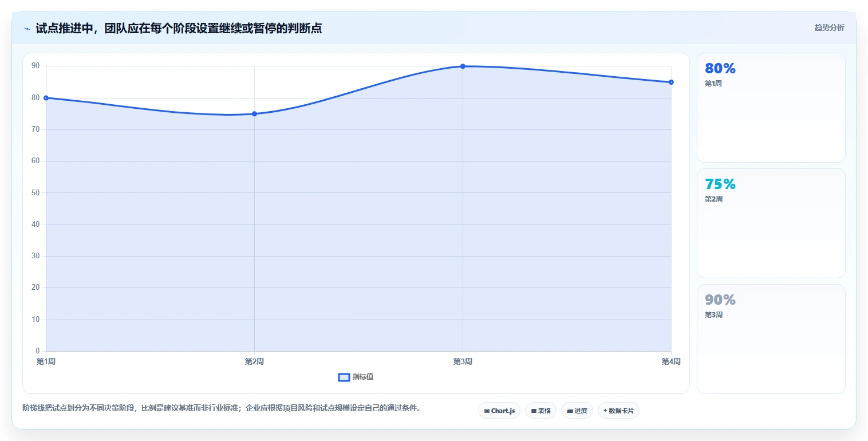Click the 第1周 x-axis label

46,361
